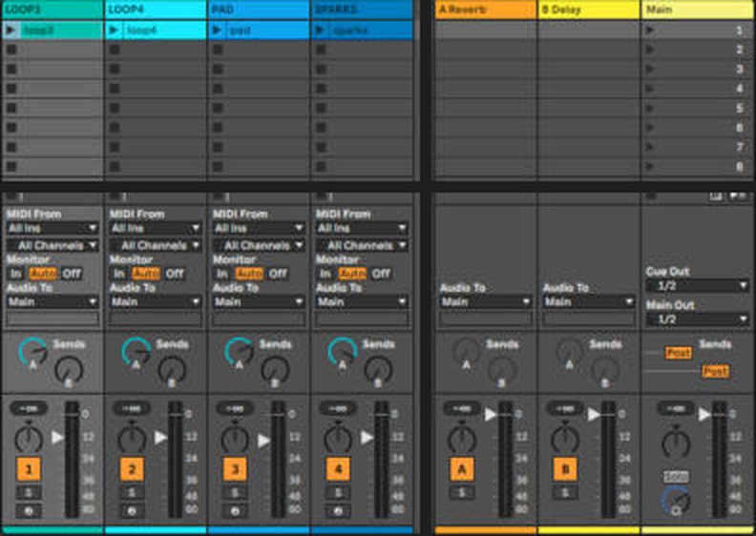This screenshot has height=536, width=756.
Task: Solo track 2 with S button
Action: tap(132, 493)
